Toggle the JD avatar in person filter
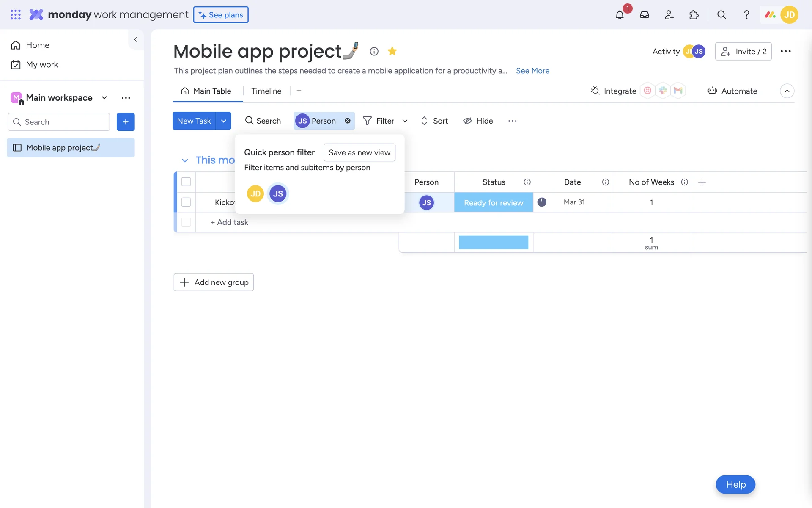Image resolution: width=812 pixels, height=508 pixels. (x=255, y=193)
